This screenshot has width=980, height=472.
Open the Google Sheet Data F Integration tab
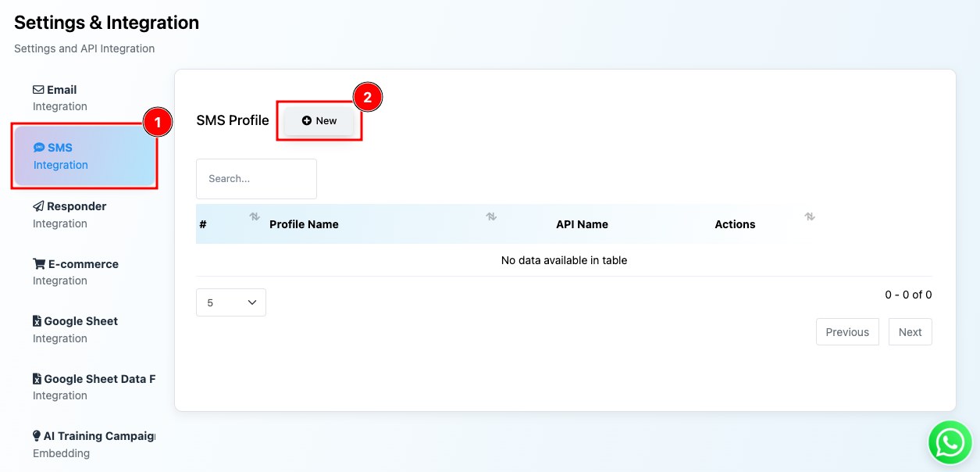[x=85, y=387]
